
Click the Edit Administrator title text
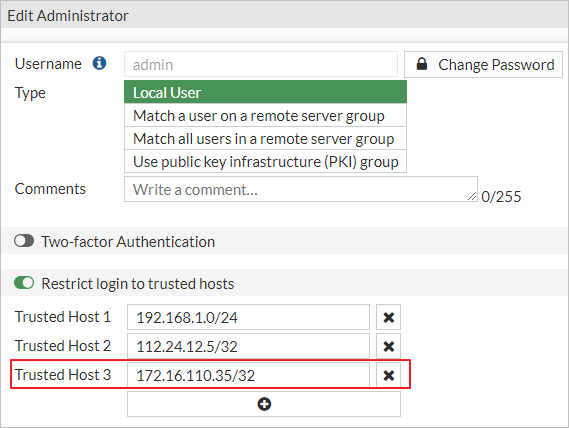(x=68, y=16)
